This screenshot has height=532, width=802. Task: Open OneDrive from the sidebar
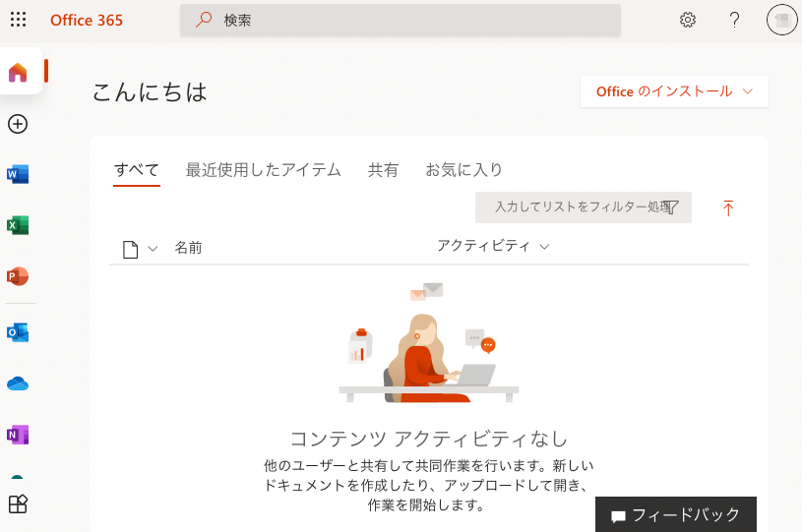click(18, 384)
